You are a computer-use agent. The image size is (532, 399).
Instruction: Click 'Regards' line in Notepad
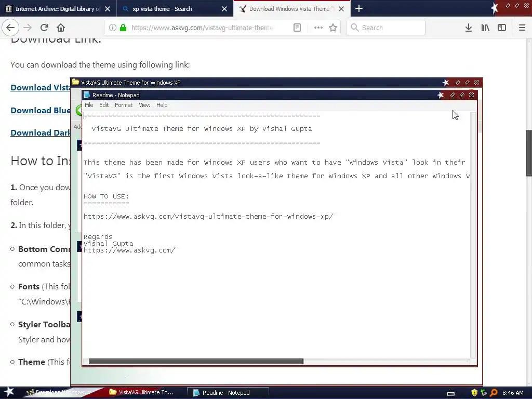coord(98,236)
